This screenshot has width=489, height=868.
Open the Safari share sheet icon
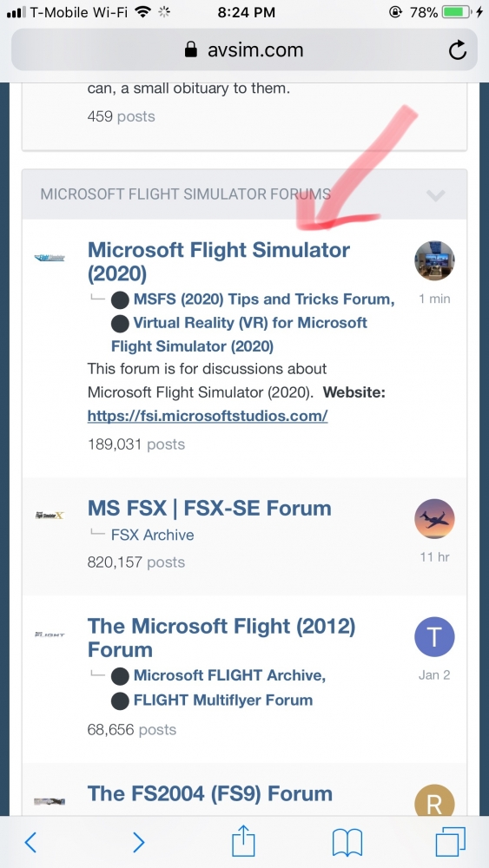(x=244, y=841)
